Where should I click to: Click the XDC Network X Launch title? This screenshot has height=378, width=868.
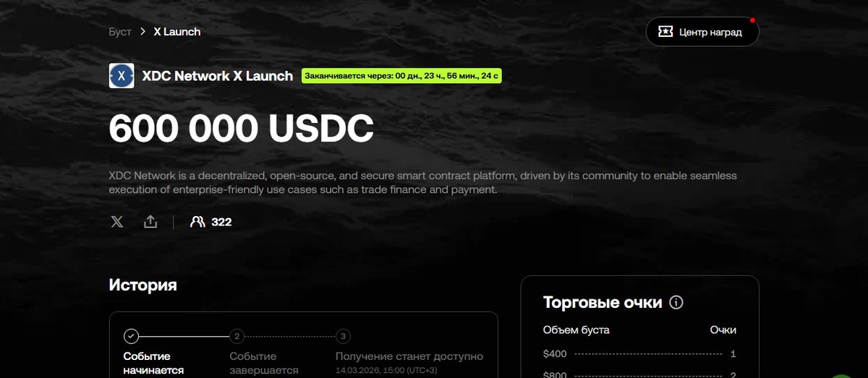218,76
